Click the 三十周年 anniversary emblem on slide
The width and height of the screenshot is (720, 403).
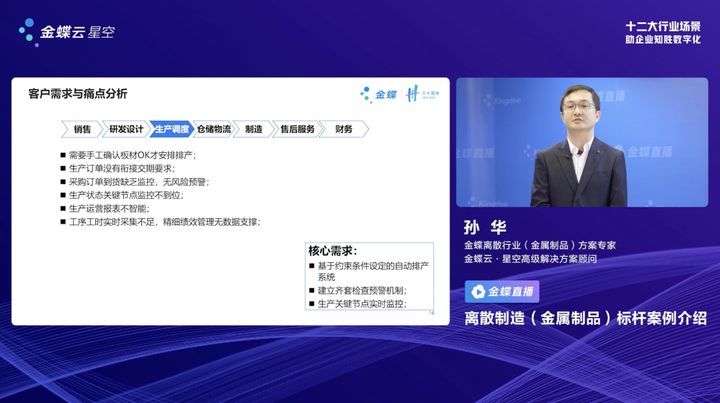422,94
